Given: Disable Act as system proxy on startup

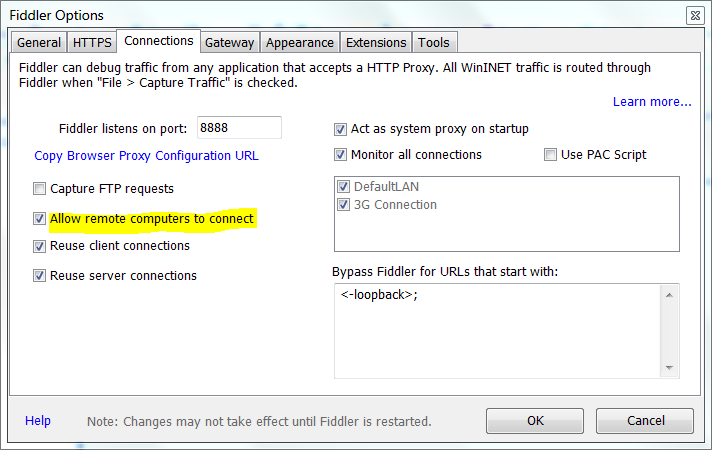Looking at the screenshot, I should [x=341, y=129].
